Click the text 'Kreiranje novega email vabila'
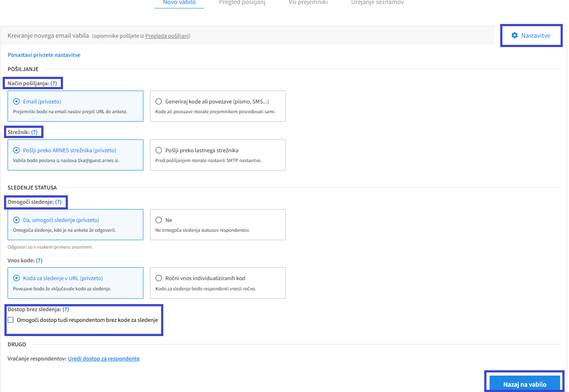 48,36
